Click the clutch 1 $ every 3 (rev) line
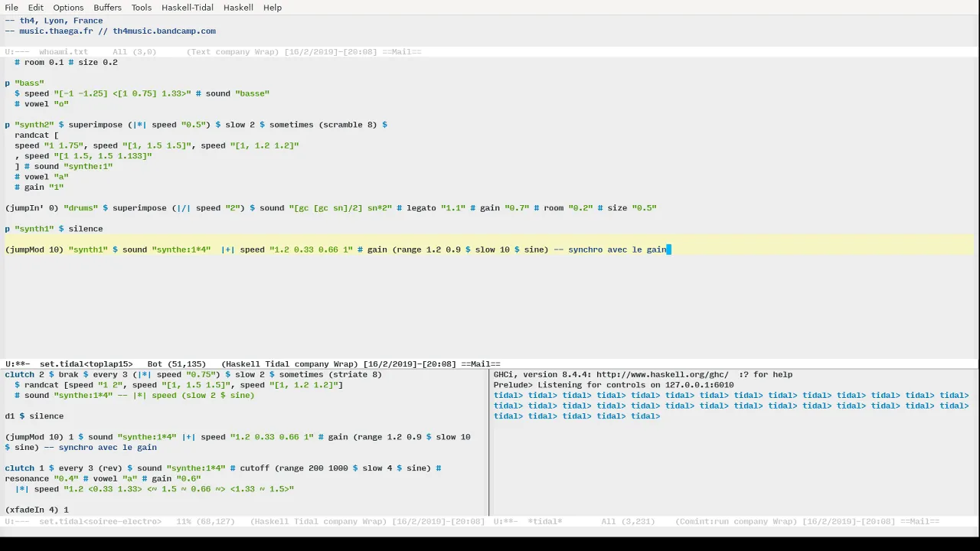The width and height of the screenshot is (980, 551). [223, 468]
